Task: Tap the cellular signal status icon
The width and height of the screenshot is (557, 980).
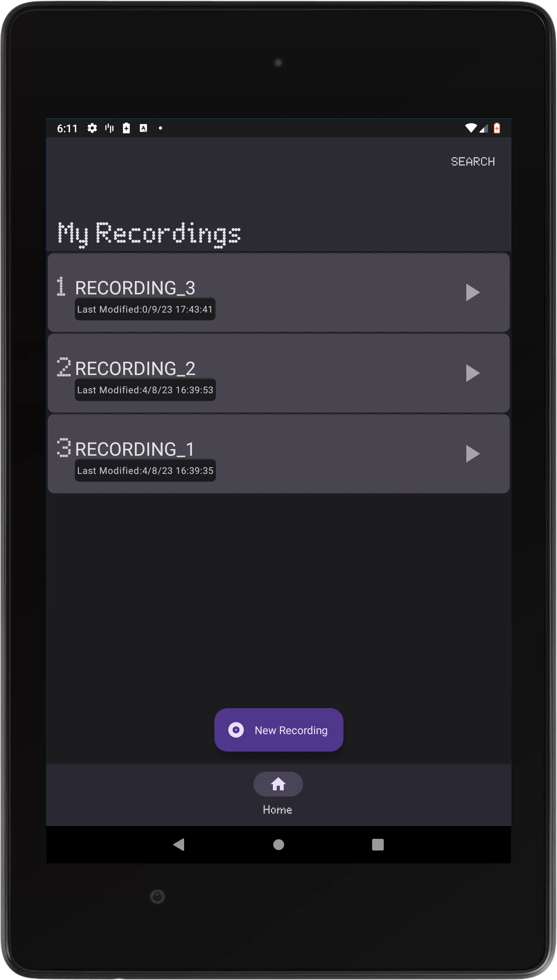Action: (483, 128)
